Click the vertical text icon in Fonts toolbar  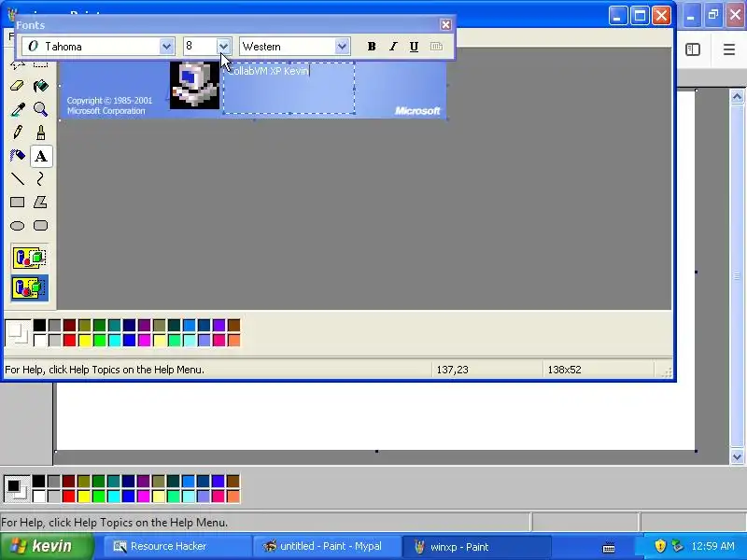[x=436, y=47]
